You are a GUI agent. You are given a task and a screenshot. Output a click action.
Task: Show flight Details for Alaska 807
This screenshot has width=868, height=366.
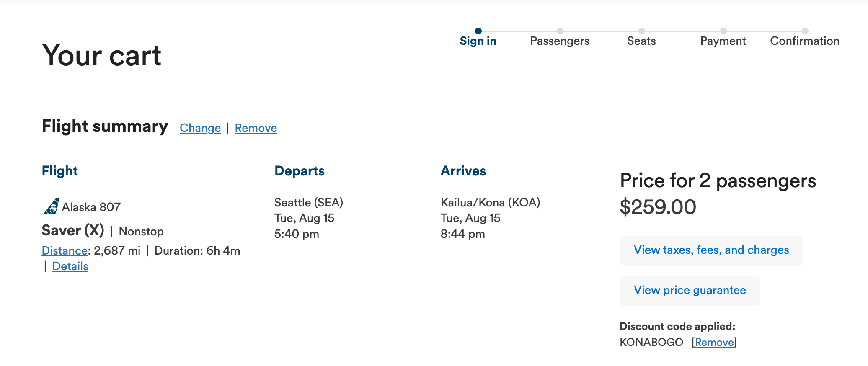(70, 266)
